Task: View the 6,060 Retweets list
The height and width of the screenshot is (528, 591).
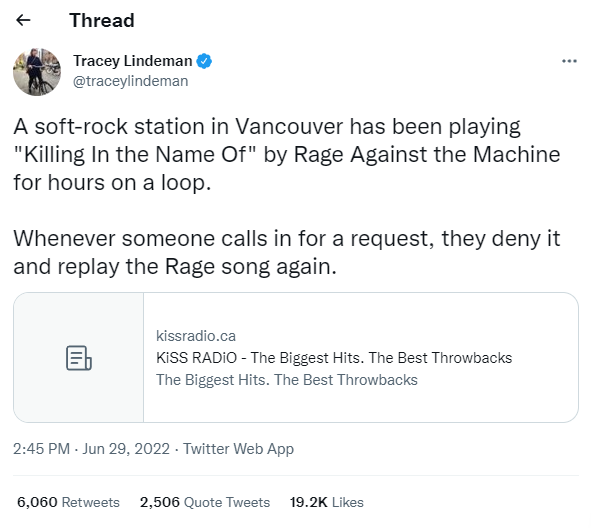Action: click(x=68, y=502)
